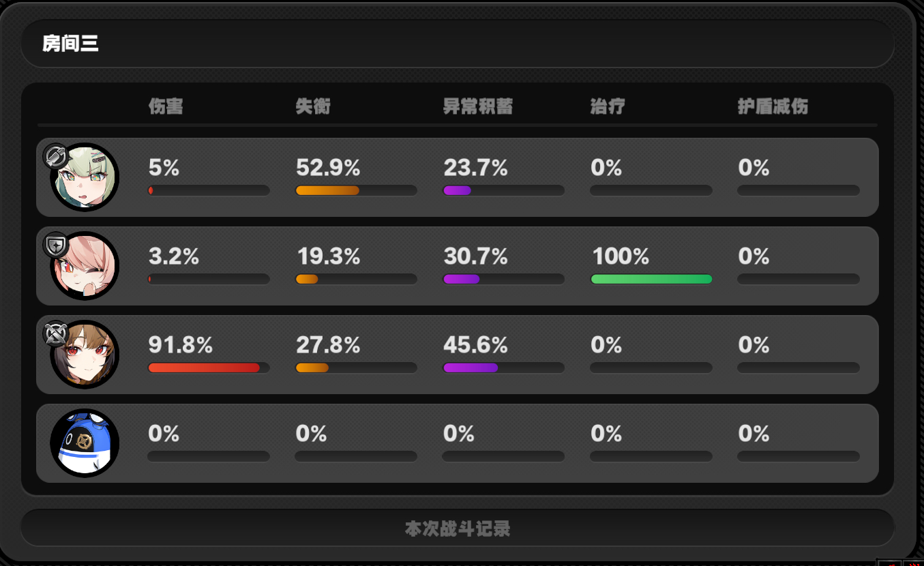Viewport: 924px width, 566px height.
Task: Select the 护盾减伤 column header
Action: click(773, 106)
